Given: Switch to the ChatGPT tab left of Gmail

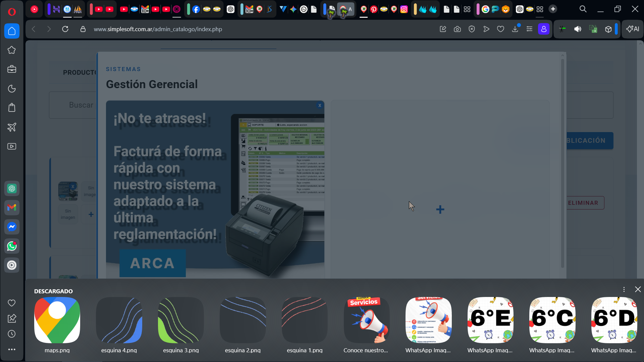Looking at the screenshot, I should tap(230, 9).
